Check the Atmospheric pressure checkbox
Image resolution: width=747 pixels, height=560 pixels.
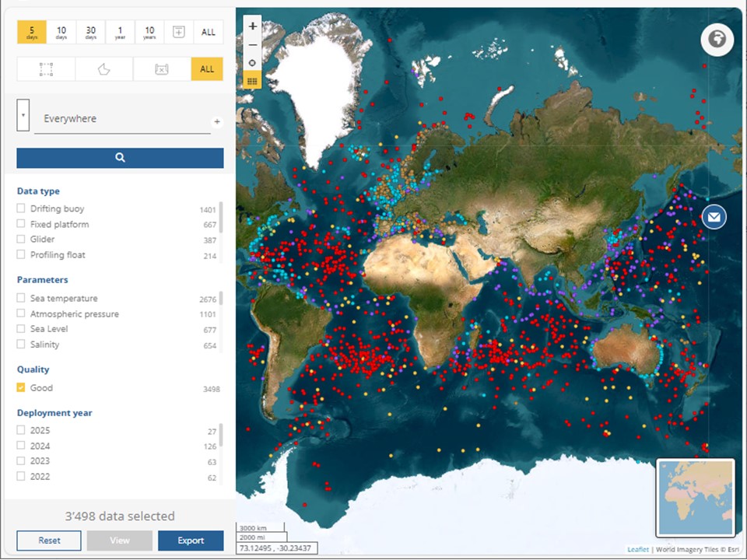[x=21, y=313]
